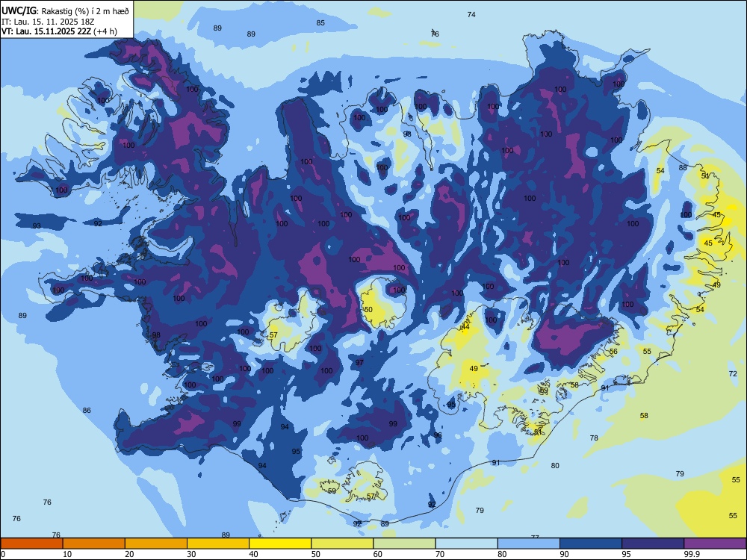Select the '86' humidity value on the map

[x=87, y=411]
